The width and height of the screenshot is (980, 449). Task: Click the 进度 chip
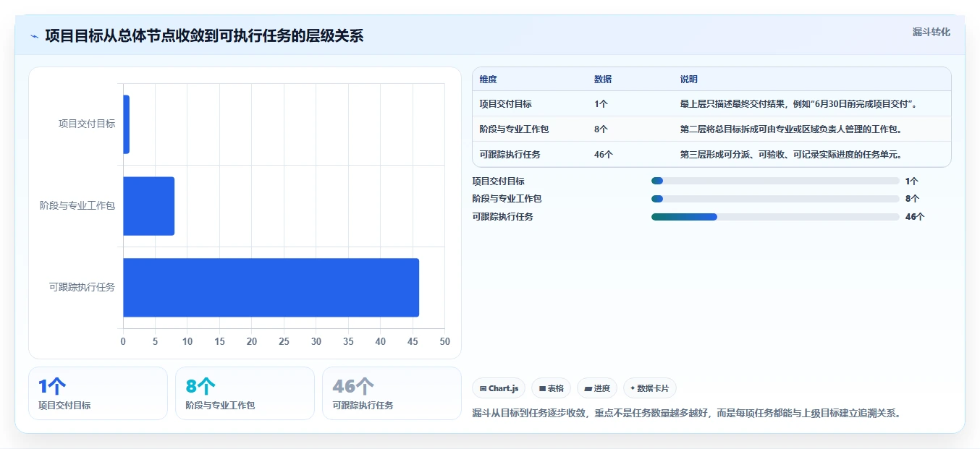597,388
